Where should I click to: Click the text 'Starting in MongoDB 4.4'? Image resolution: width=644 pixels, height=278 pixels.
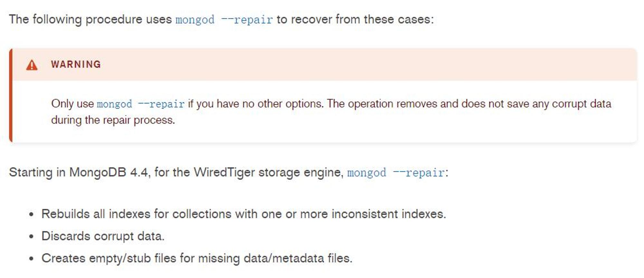pyautogui.click(x=79, y=172)
